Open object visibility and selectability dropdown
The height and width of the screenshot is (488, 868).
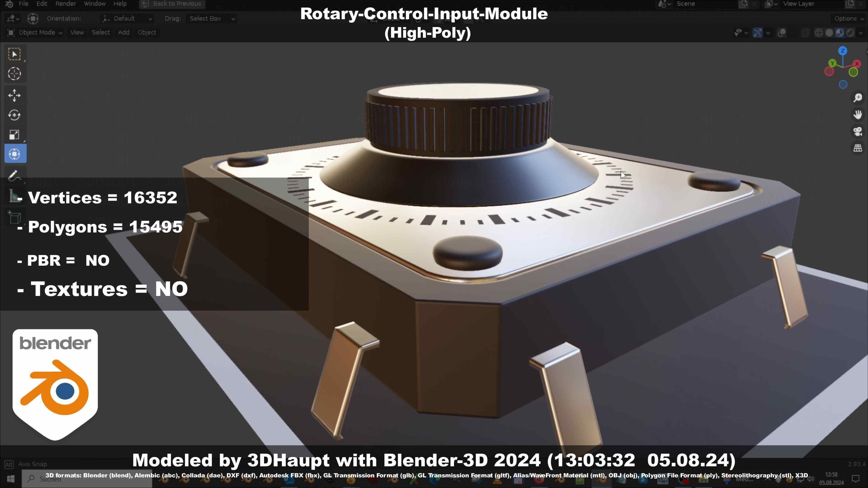[x=741, y=33]
